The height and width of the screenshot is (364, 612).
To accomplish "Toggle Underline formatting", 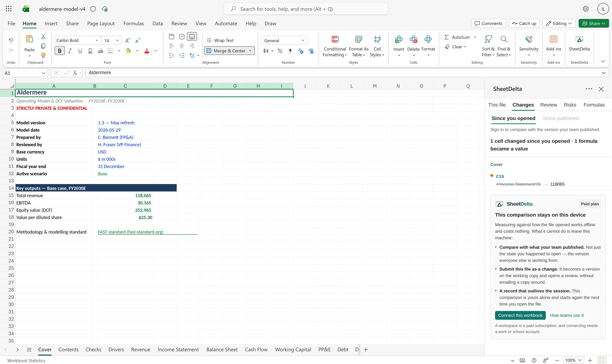I will (x=80, y=51).
